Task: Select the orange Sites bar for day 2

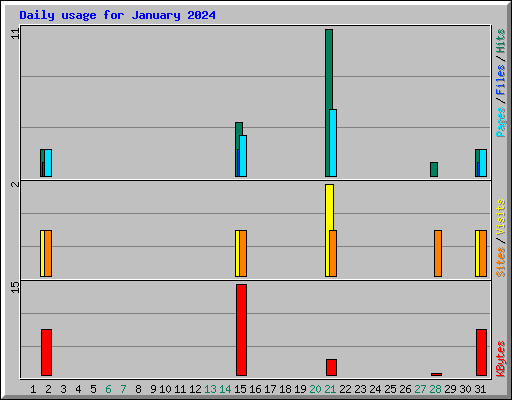Action: 48,253
